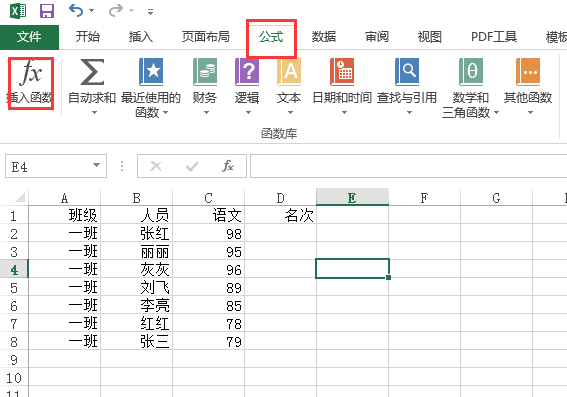Select the cell containing 红红
Screen dimensions: 567x397
click(x=136, y=324)
